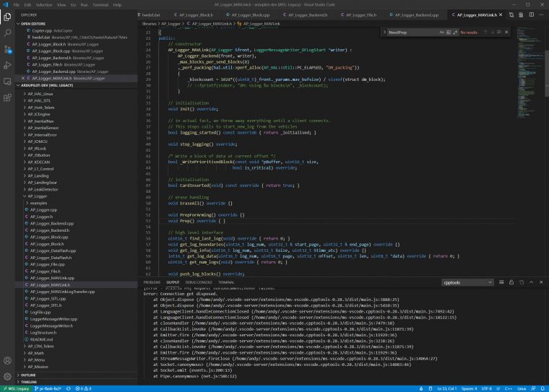
Task: Switch to the PROBLEMS panel tab
Action: (152, 282)
